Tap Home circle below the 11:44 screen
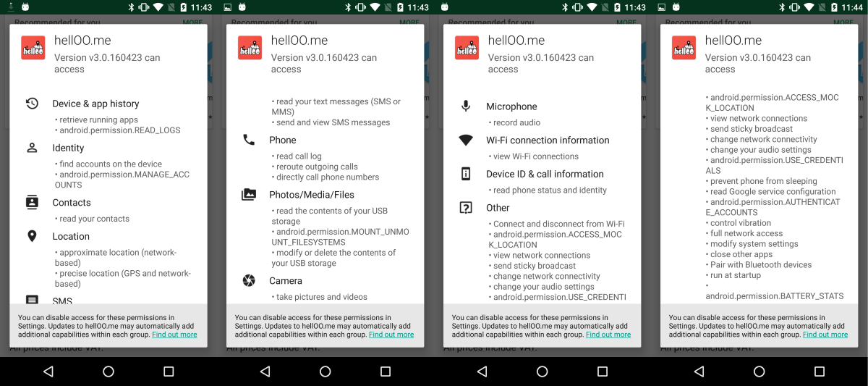 click(x=759, y=372)
